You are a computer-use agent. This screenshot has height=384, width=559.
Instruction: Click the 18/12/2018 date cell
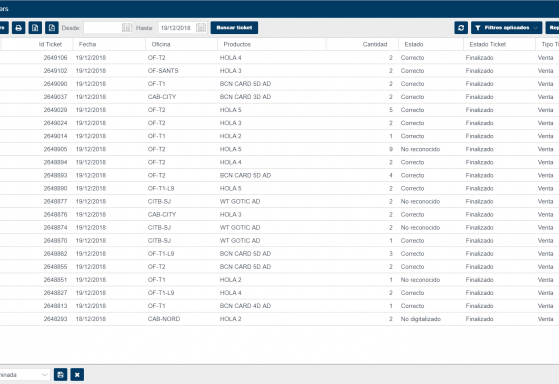click(91, 319)
